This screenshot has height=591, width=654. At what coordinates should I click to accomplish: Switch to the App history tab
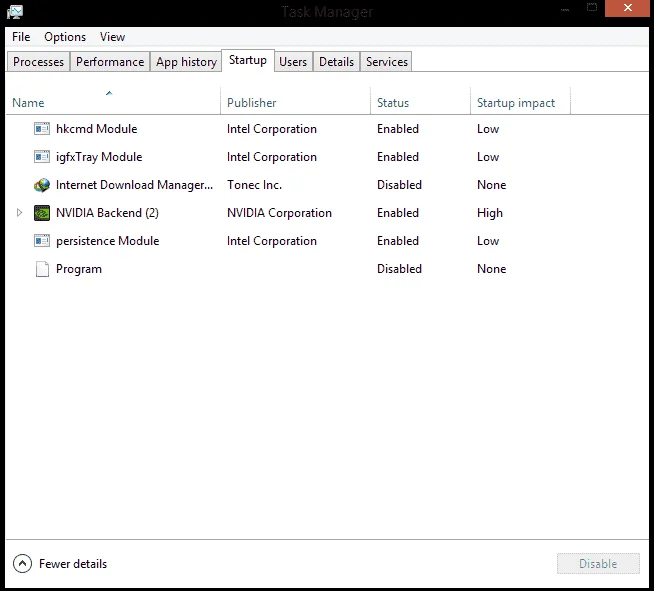pos(186,62)
